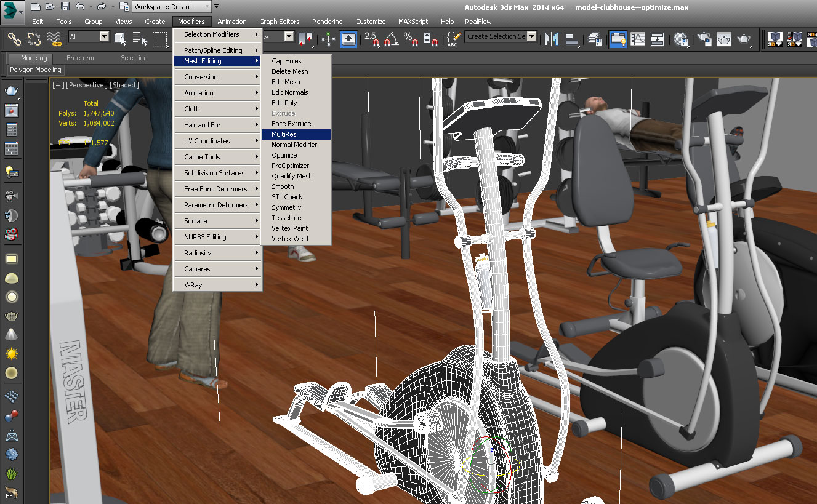Open the Material Editor sphere icon
The width and height of the screenshot is (817, 504).
pos(680,38)
